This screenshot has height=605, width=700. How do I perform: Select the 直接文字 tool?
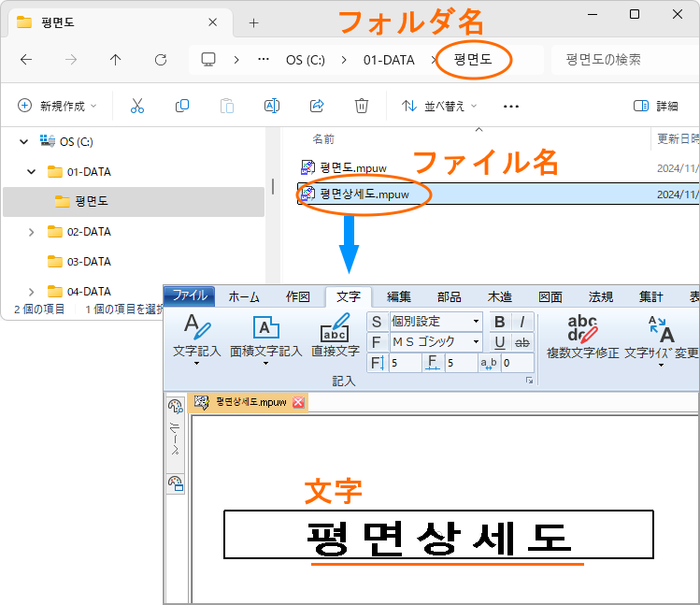336,335
